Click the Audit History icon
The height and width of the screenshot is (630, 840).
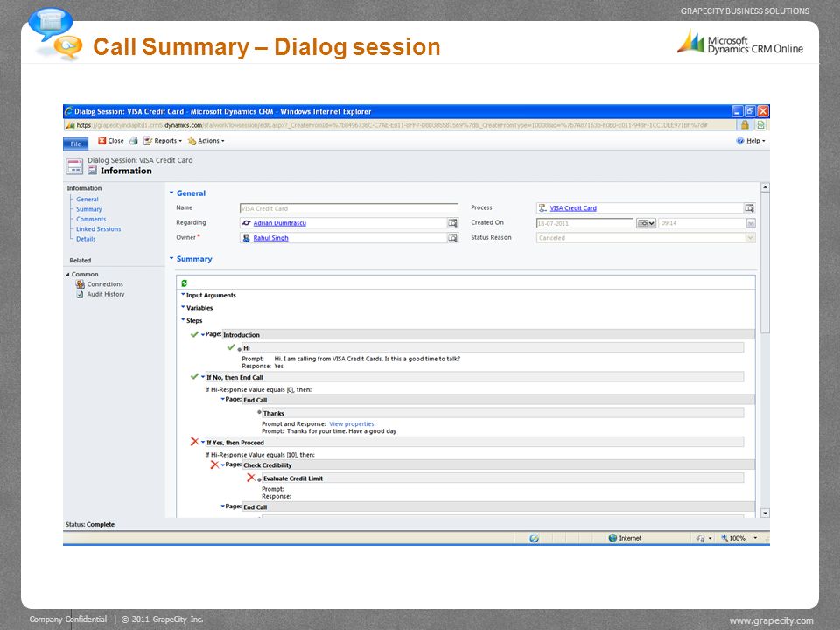pos(80,294)
